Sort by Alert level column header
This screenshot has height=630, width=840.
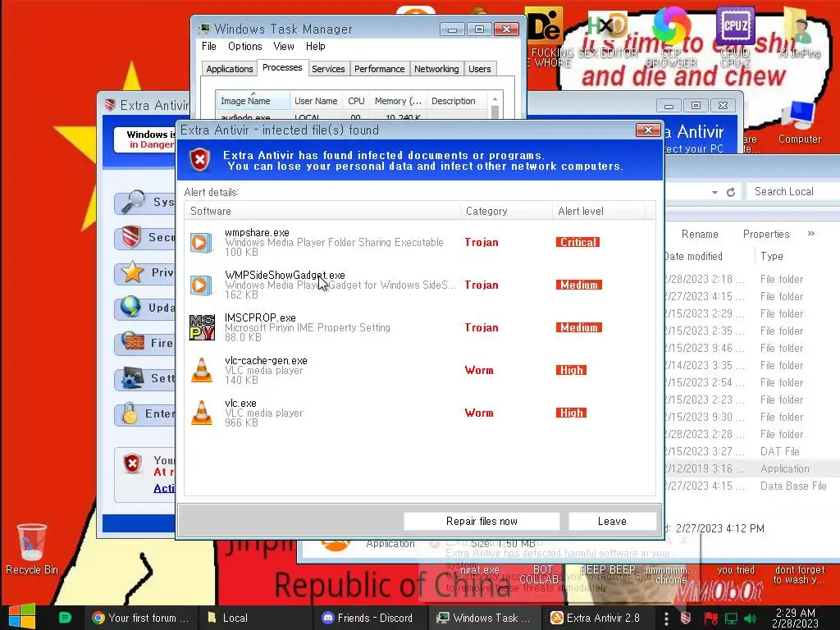click(598, 211)
